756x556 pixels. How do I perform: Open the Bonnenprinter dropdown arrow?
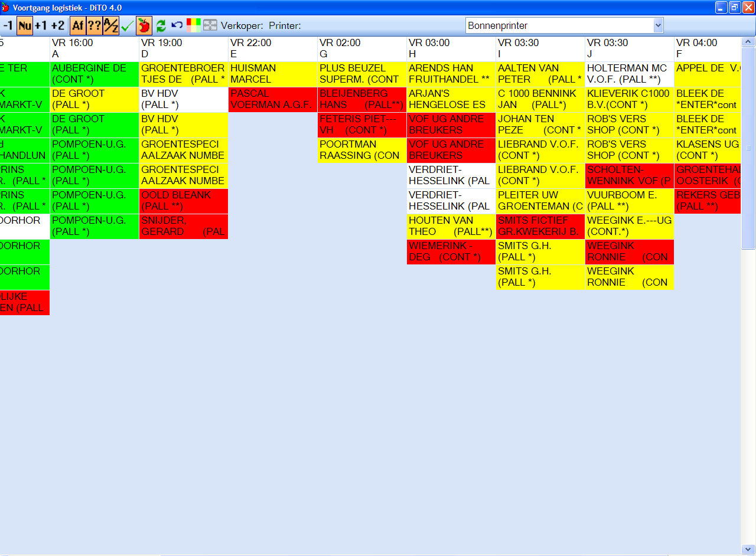click(658, 25)
